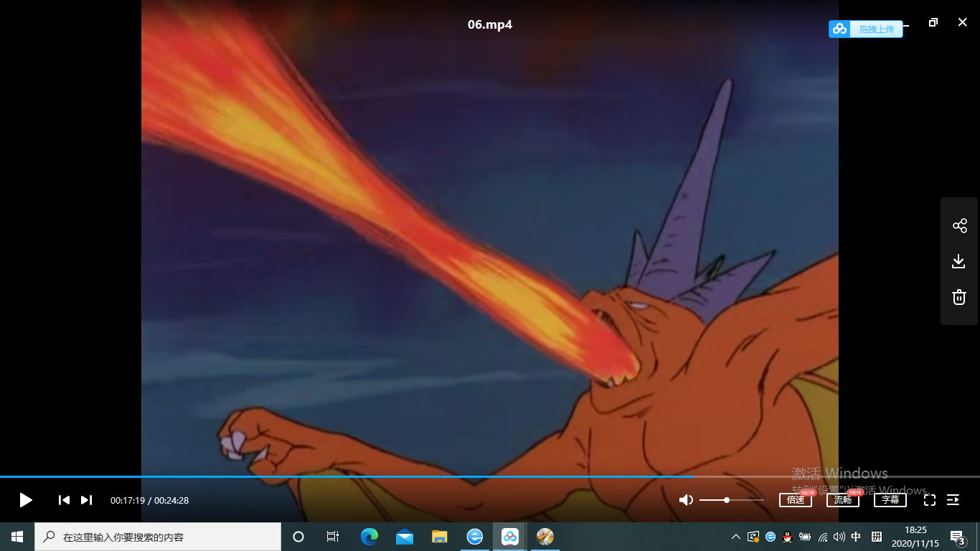
Task: Open the Windows Start menu
Action: click(x=17, y=537)
